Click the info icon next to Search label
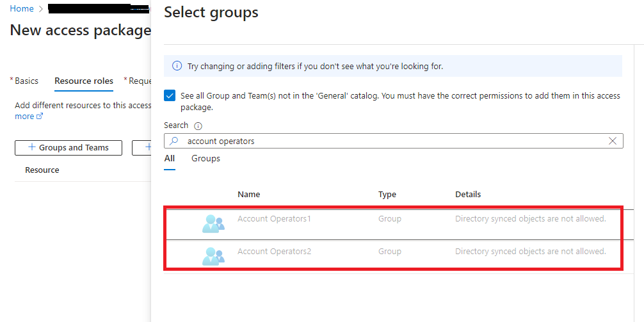The width and height of the screenshot is (644, 322). point(198,126)
